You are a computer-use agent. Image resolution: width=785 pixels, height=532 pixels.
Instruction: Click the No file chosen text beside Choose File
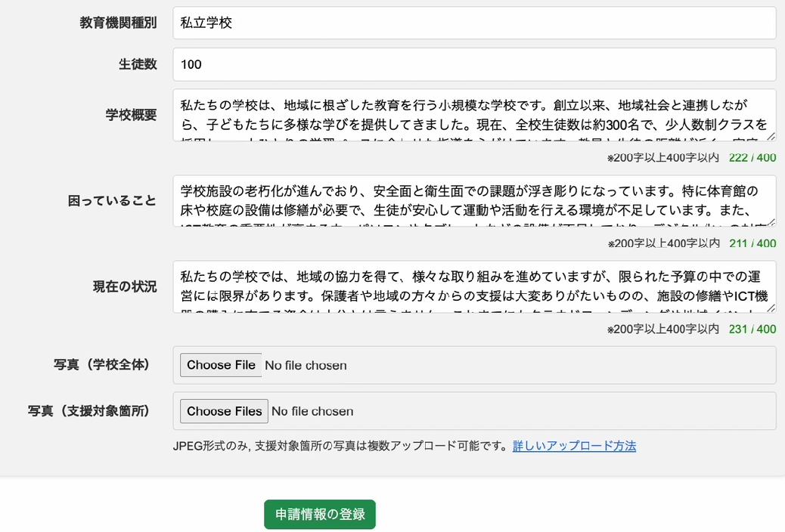click(306, 365)
